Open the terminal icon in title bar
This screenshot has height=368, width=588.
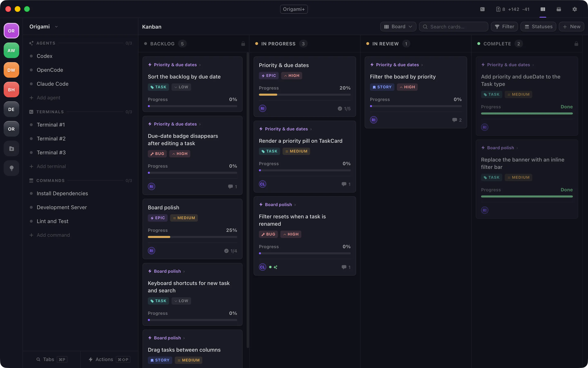tap(482, 9)
